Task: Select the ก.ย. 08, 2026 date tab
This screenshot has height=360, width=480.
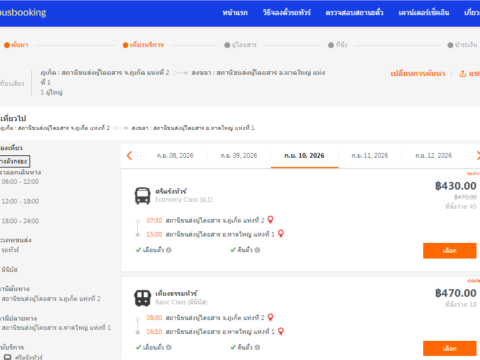Action: point(175,156)
